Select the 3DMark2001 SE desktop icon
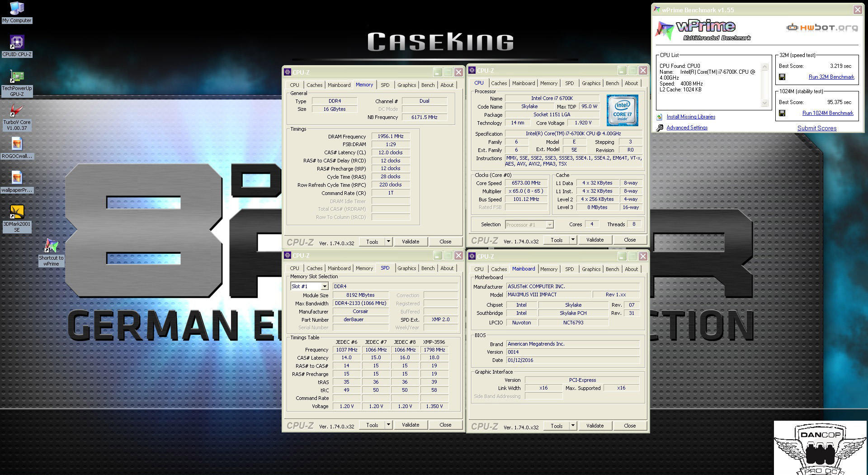 (x=17, y=219)
